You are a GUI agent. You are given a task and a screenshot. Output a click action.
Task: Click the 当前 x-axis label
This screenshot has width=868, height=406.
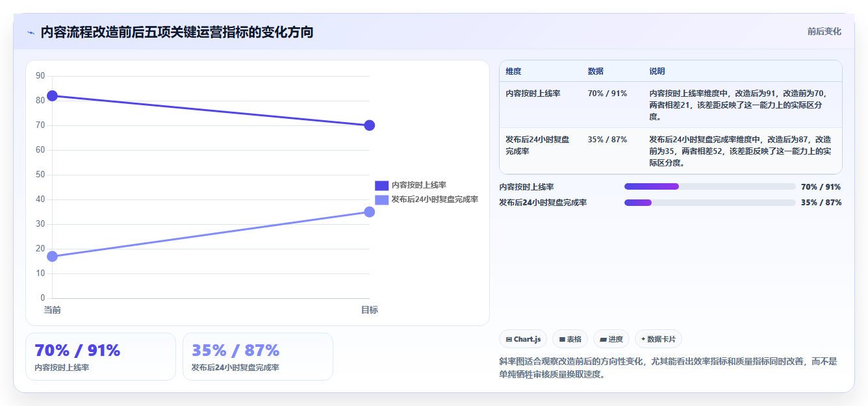pyautogui.click(x=52, y=310)
